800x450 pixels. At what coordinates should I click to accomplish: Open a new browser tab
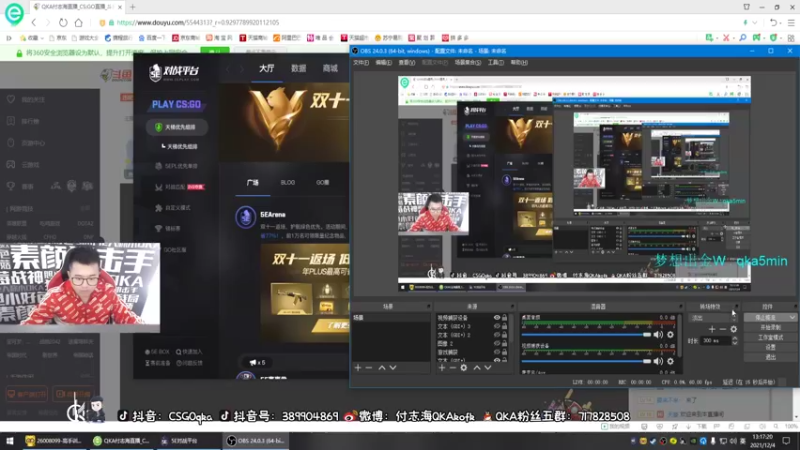(133, 7)
